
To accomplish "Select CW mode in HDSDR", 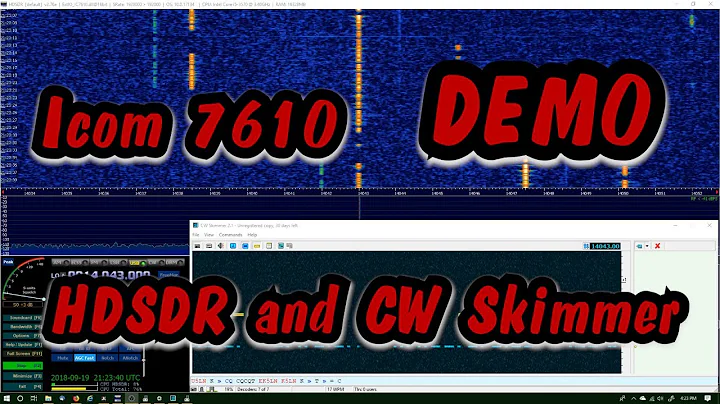I will pos(156,263).
